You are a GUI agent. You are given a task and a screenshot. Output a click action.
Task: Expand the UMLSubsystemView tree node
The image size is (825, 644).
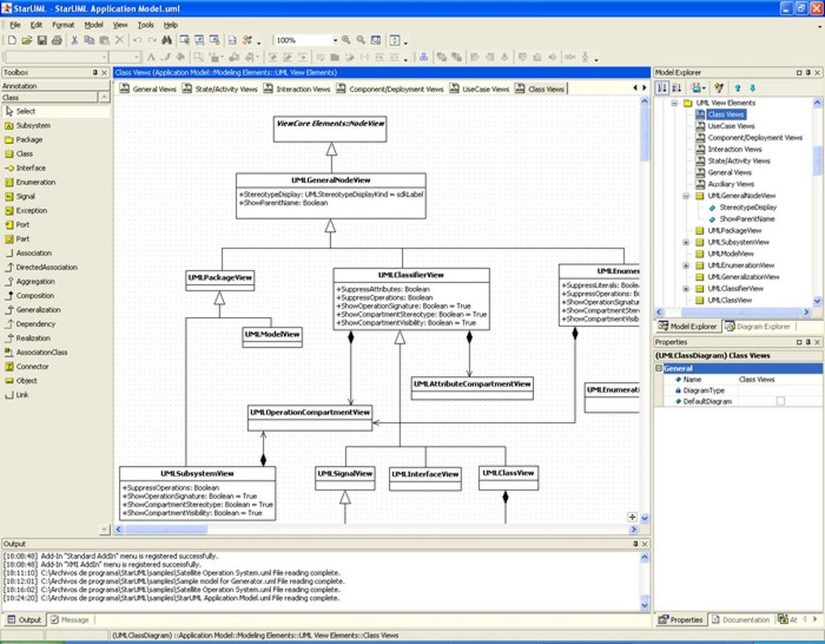(x=686, y=243)
